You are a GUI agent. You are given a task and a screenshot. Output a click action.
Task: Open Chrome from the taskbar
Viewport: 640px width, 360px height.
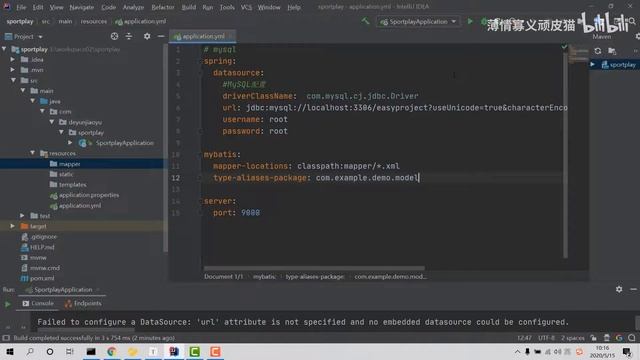point(112,352)
